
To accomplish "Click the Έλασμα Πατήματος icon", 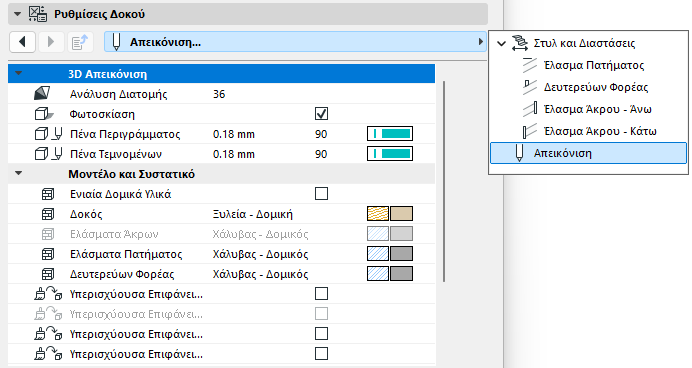I will (x=530, y=65).
